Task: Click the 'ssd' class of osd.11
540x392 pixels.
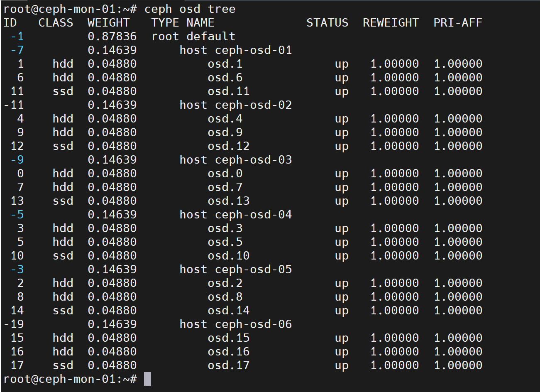Action: (x=63, y=91)
